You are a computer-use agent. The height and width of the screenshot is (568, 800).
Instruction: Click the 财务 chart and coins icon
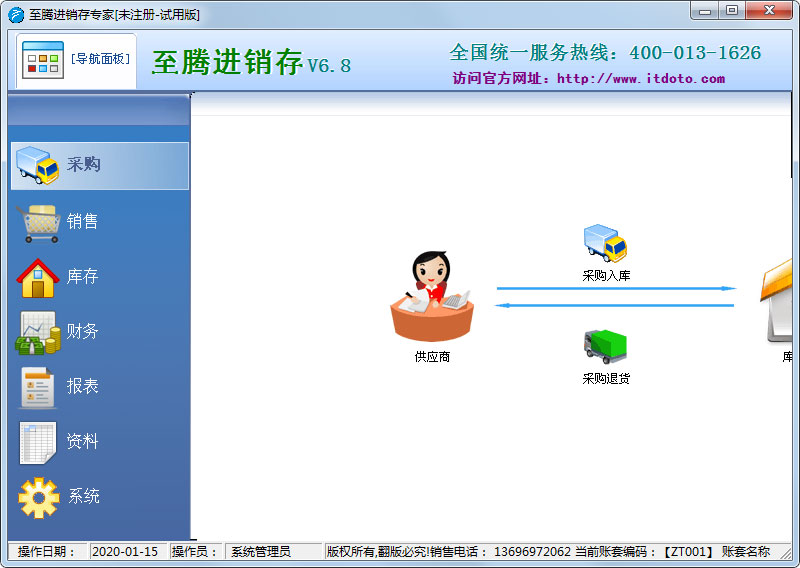(38, 333)
